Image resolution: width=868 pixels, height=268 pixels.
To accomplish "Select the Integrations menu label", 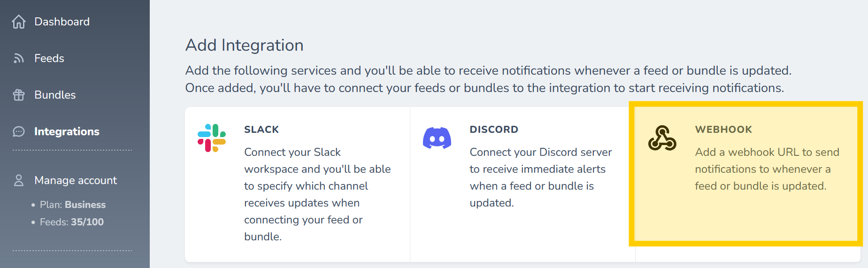I will tap(67, 131).
